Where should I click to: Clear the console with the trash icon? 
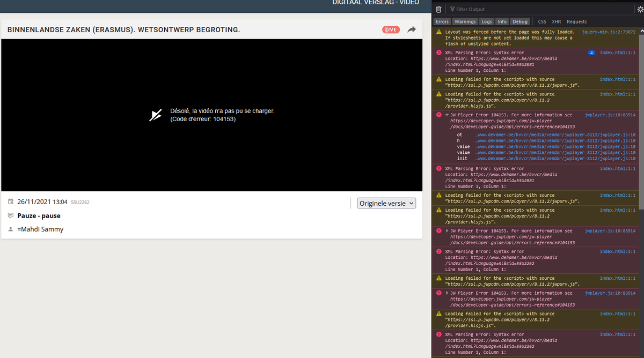tap(439, 9)
